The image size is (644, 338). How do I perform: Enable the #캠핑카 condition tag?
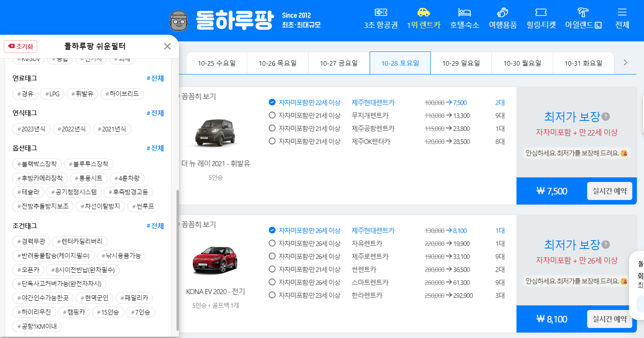click(x=74, y=312)
